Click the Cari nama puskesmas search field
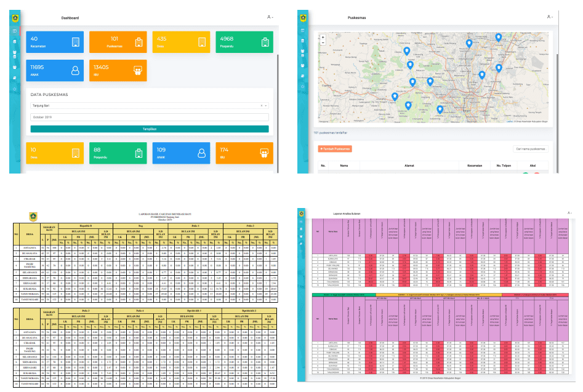This screenshot has width=583, height=392. [531, 149]
